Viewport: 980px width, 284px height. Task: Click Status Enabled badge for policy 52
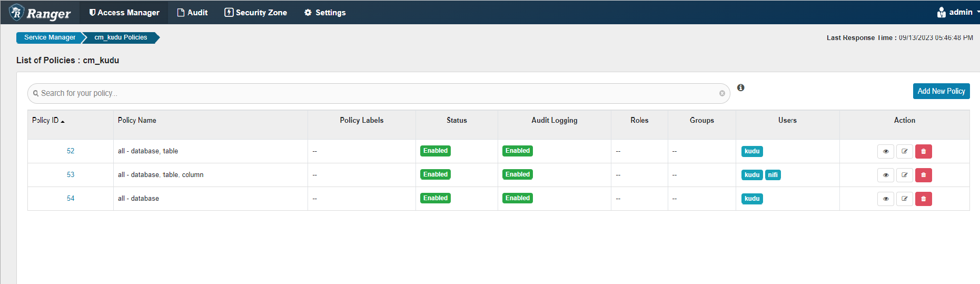pos(435,151)
